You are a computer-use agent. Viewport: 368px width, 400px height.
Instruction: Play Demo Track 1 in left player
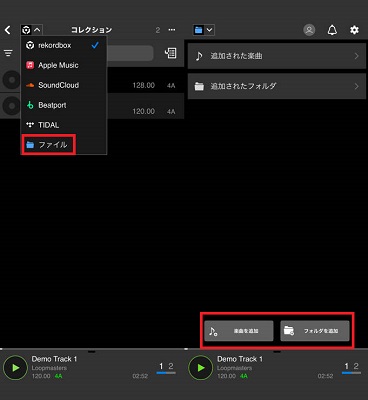coord(15,368)
